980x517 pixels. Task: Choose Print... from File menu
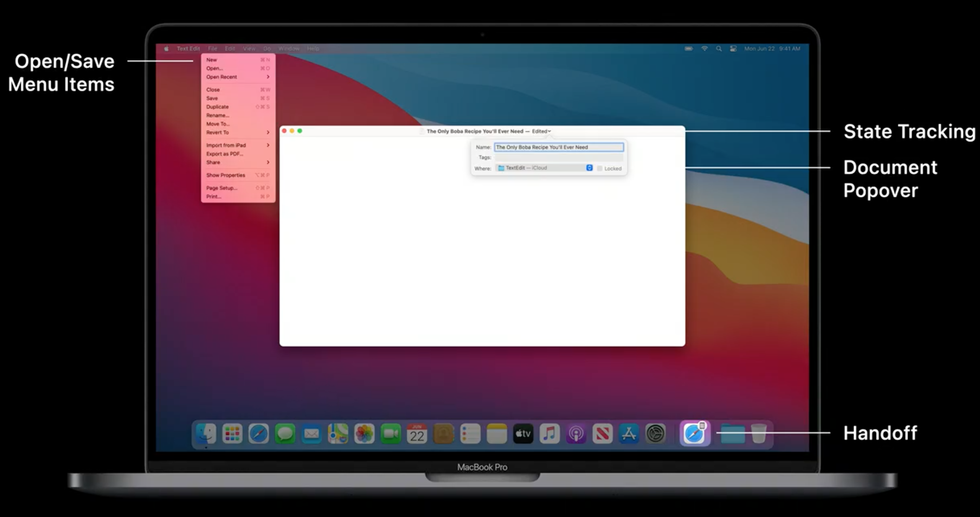[x=238, y=196]
